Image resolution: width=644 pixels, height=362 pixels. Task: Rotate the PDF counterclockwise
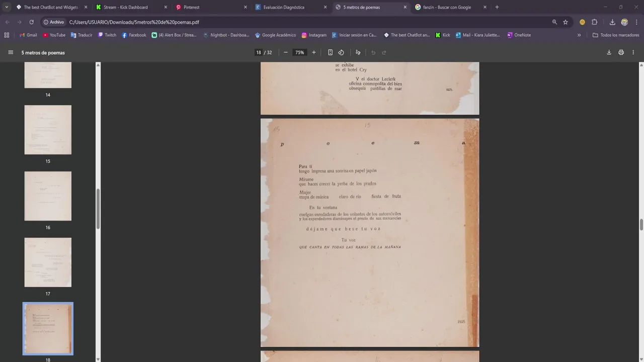tap(341, 52)
